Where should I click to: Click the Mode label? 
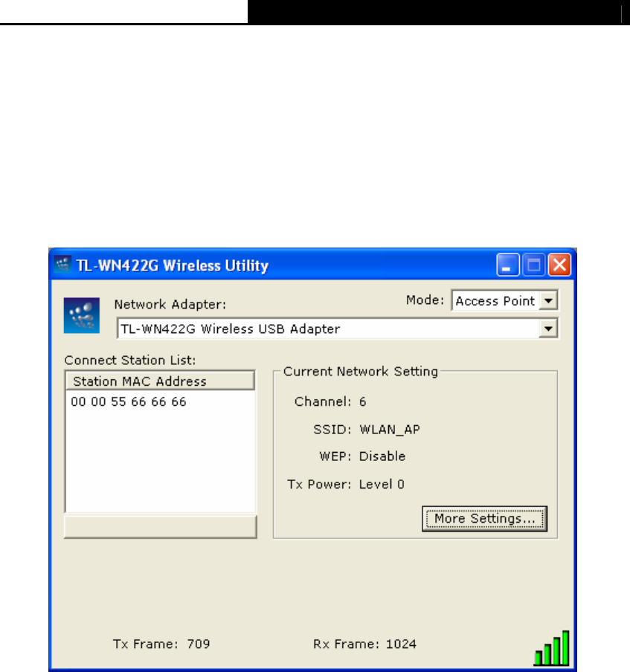tap(425, 300)
